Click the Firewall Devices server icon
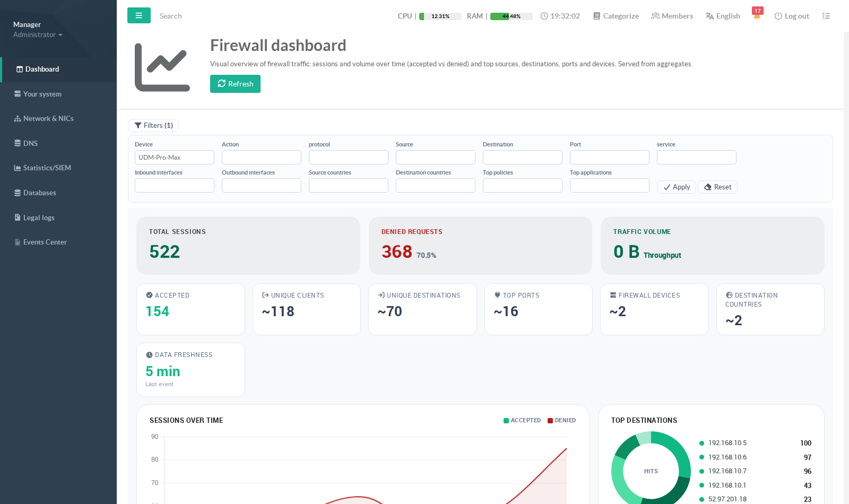The image size is (849, 504). click(x=613, y=295)
